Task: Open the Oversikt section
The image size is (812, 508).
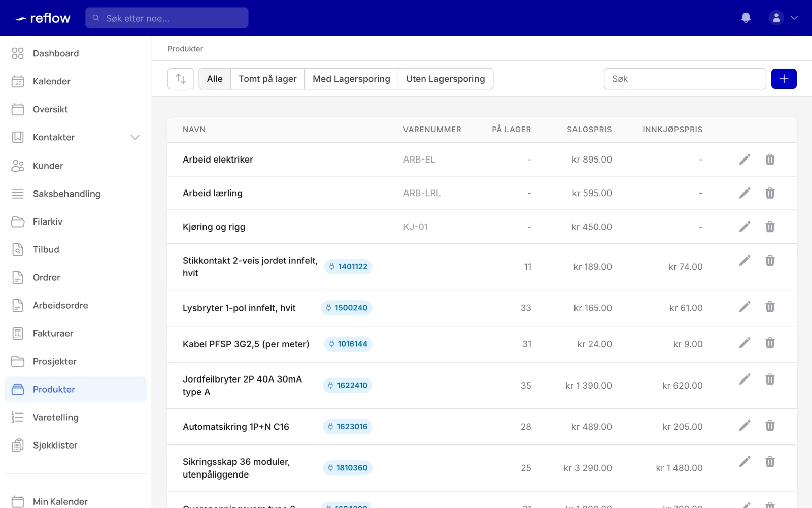Action: tap(76, 109)
